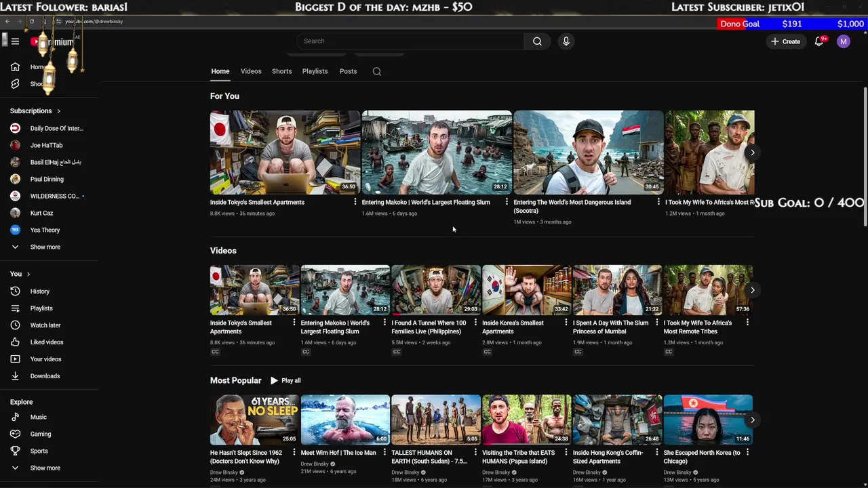Click Drew Binsky channel name under Wim Hof video

315,464
